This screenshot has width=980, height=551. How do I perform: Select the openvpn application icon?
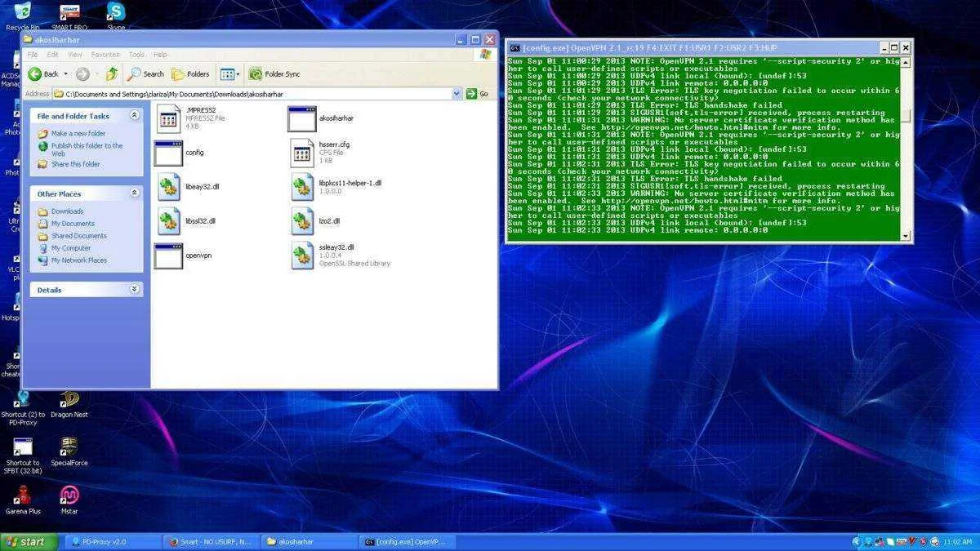point(168,256)
